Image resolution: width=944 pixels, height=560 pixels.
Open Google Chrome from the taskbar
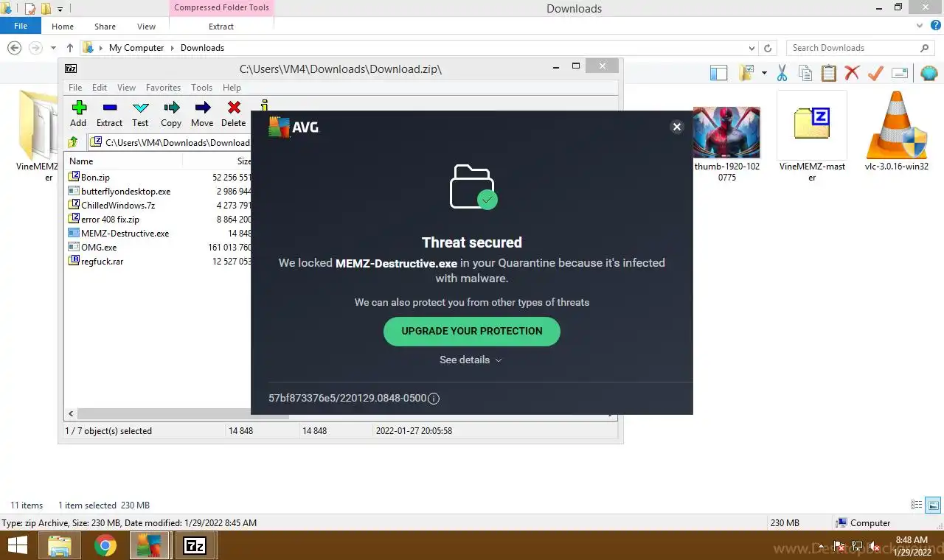pyautogui.click(x=105, y=546)
